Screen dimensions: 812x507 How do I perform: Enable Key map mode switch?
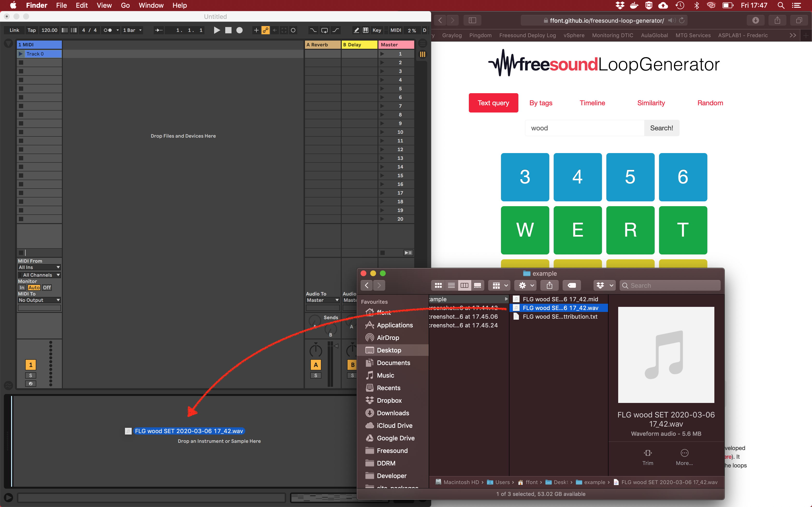point(377,30)
